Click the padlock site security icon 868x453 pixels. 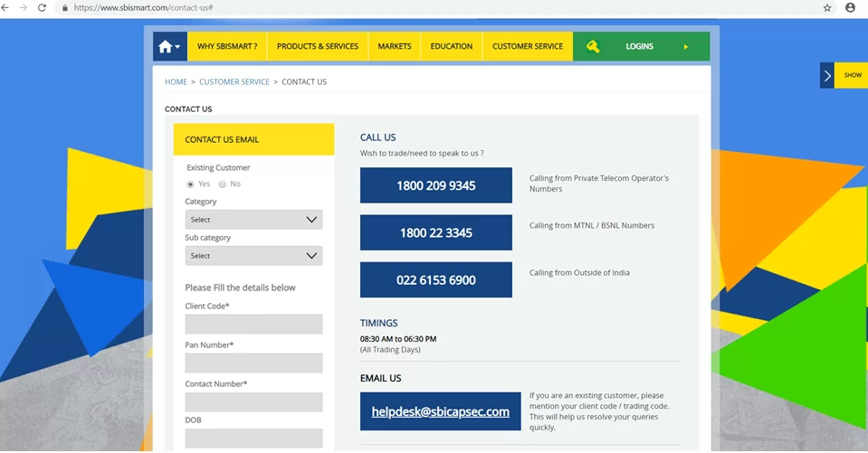[65, 8]
